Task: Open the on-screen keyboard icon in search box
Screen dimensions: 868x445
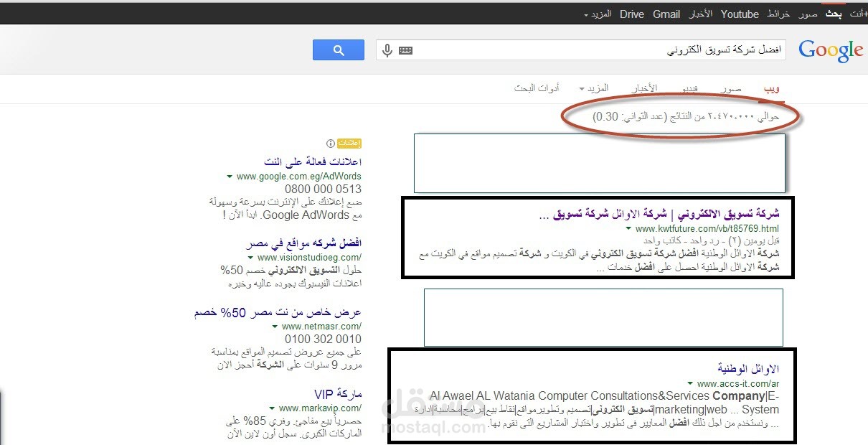Action: 406,51
